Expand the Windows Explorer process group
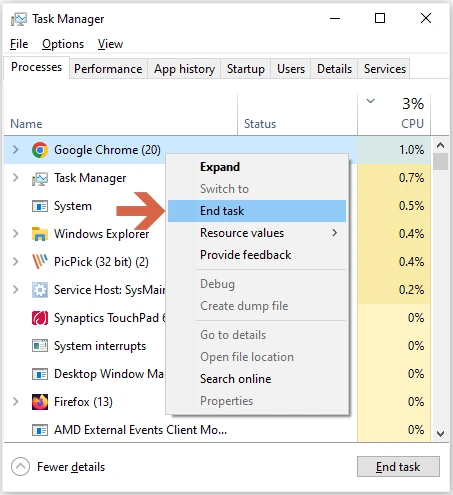Screen dimensions: 453x495 click(x=15, y=234)
